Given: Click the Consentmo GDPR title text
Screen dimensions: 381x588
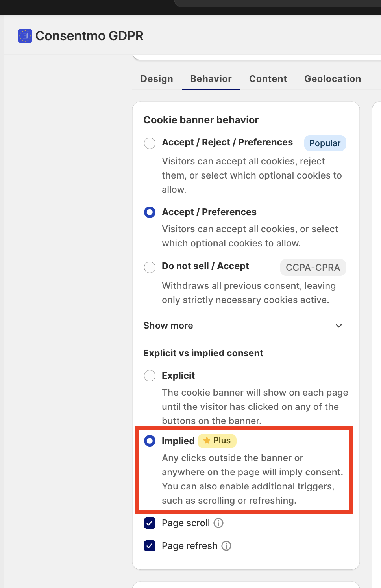Looking at the screenshot, I should 89,36.
